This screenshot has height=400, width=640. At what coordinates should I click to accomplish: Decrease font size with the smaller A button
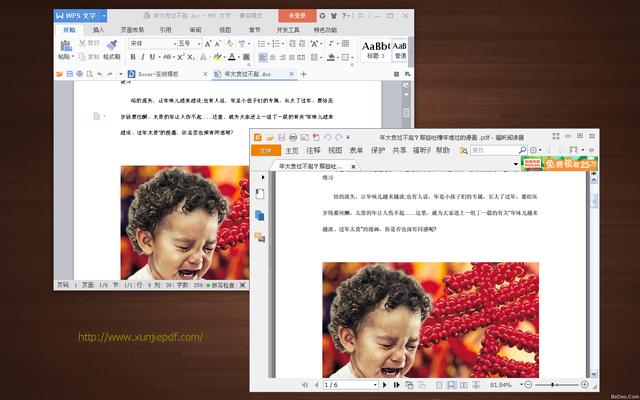click(x=218, y=44)
